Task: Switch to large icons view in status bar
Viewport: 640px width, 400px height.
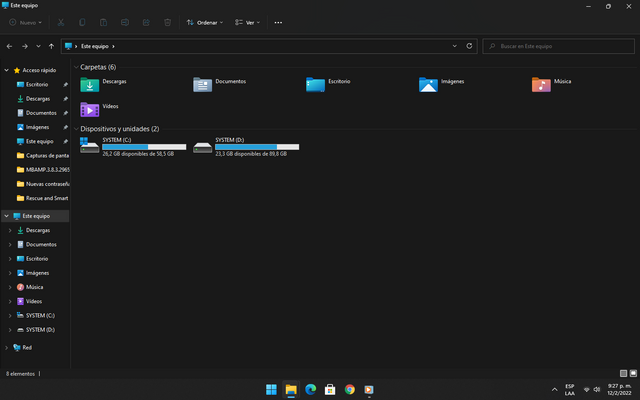Action: 633,373
